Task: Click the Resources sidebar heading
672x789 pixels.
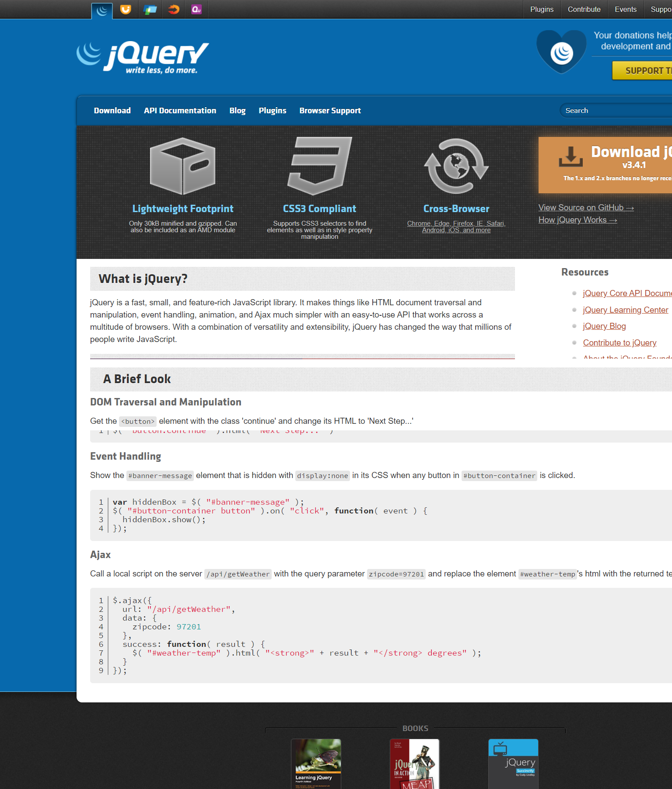Action: point(585,272)
